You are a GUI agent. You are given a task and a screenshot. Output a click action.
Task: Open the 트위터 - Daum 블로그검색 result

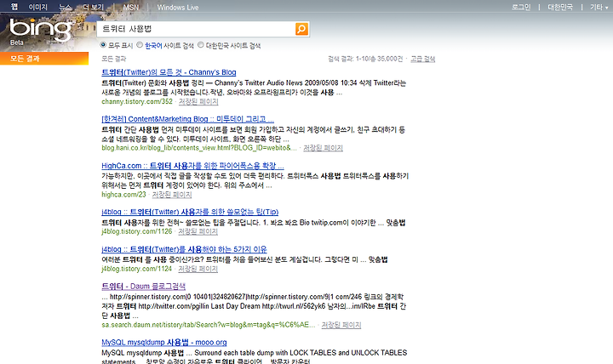coord(144,287)
